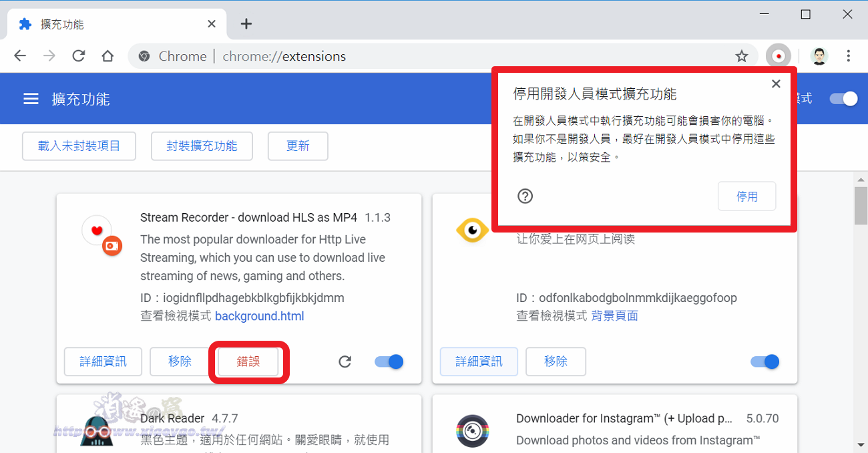868x453 pixels.
Task: Reload the current page
Action: [x=78, y=56]
